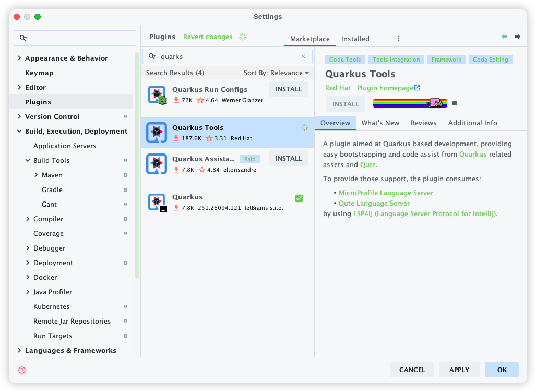Click the project-level icon next to Gant
536x392 pixels.
tap(125, 205)
